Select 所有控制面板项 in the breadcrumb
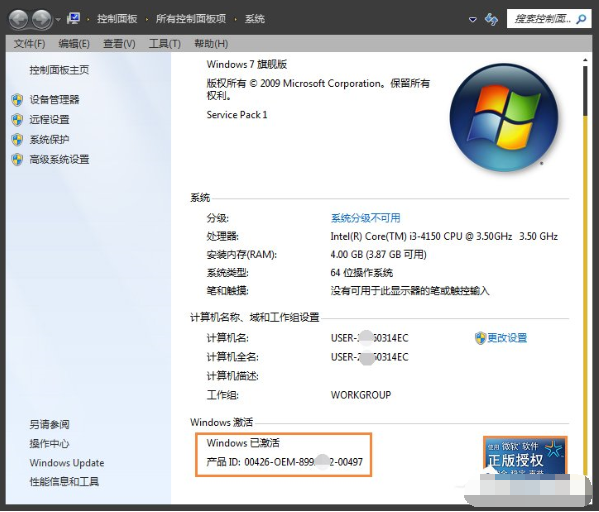Screen dimensions: 599x512 (191, 19)
